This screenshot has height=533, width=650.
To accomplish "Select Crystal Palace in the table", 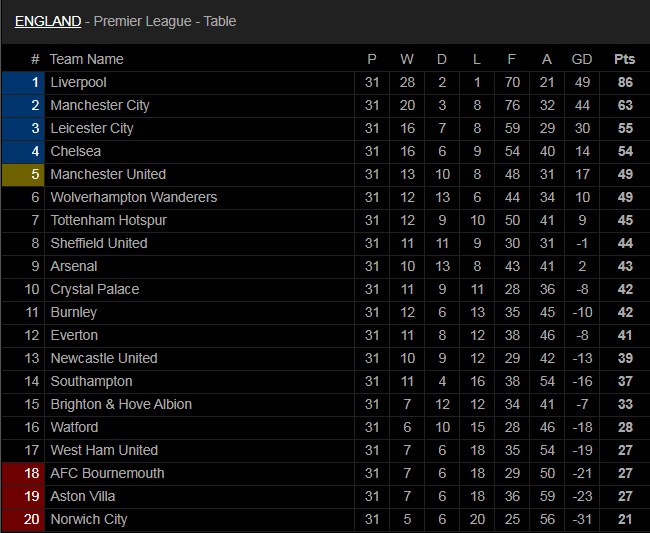I will pos(95,289).
